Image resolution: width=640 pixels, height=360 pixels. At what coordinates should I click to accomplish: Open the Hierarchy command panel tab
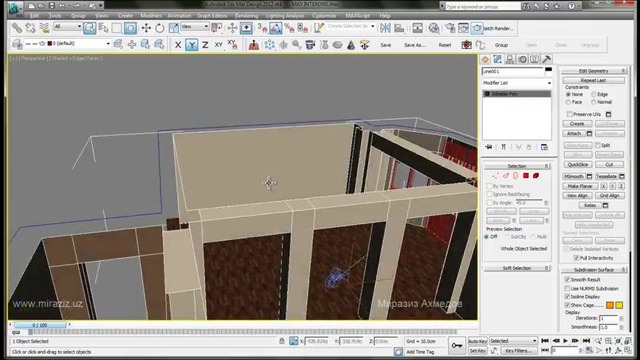[510, 60]
